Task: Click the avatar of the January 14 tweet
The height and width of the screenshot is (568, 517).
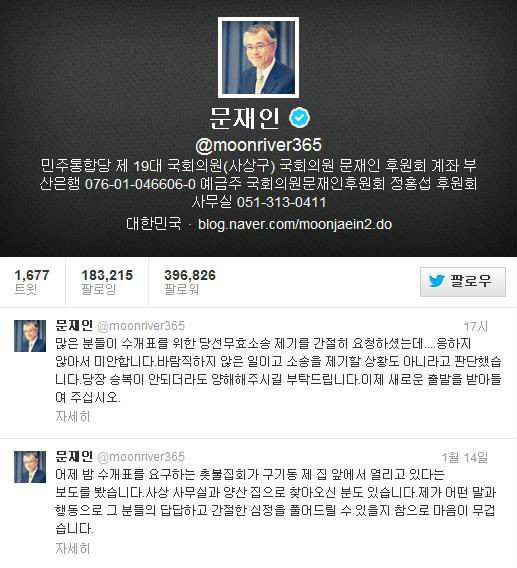Action: tap(30, 467)
